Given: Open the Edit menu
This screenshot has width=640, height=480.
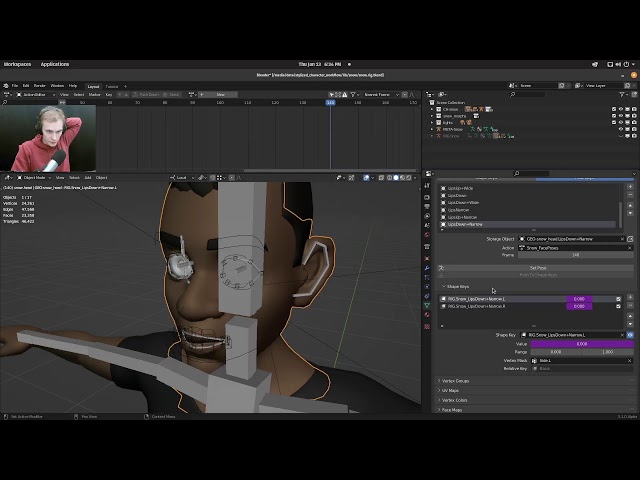Looking at the screenshot, I should [x=26, y=86].
